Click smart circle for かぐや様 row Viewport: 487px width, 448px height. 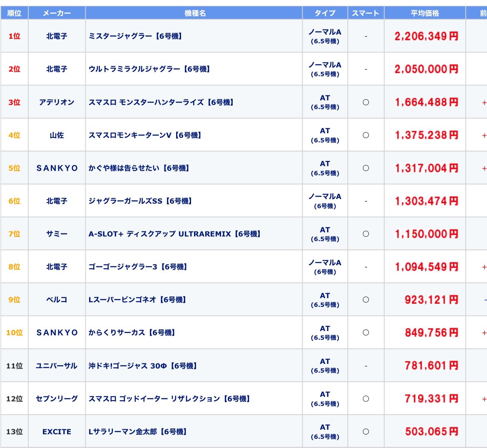pyautogui.click(x=366, y=168)
